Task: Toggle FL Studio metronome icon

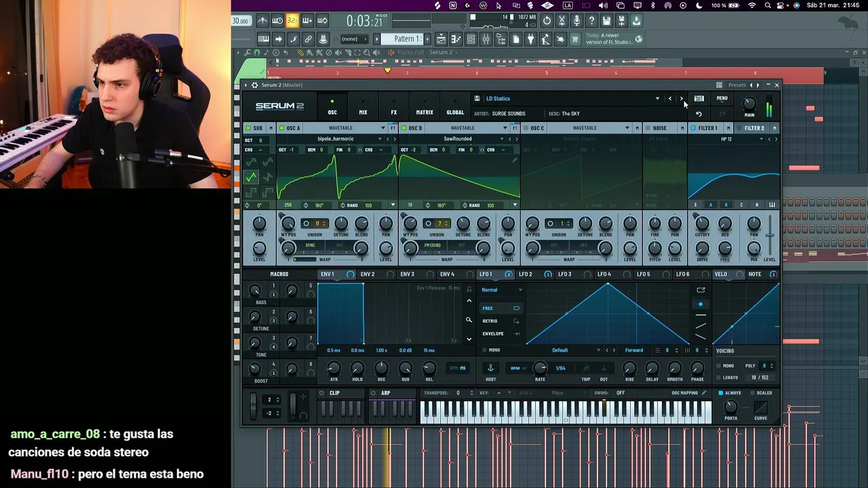Action: point(262,21)
